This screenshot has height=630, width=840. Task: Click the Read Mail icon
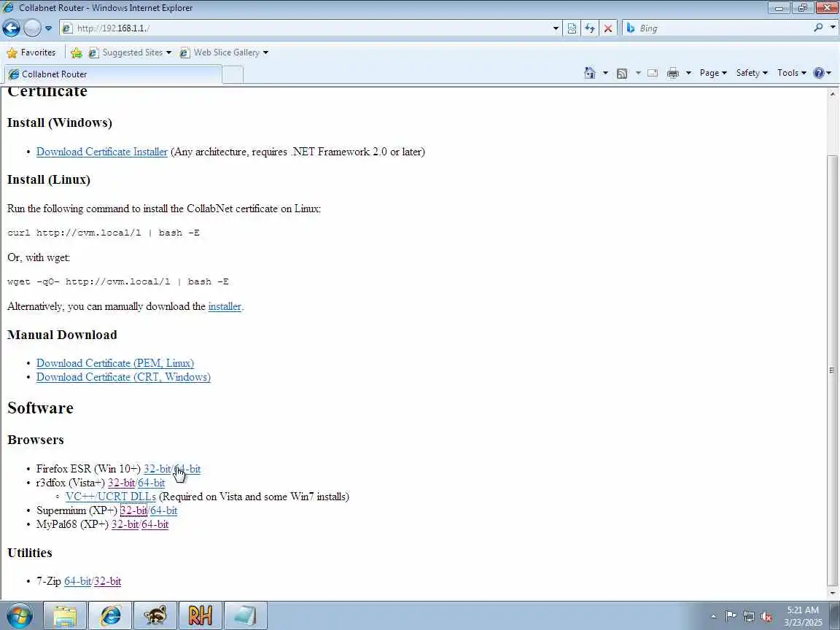point(653,73)
